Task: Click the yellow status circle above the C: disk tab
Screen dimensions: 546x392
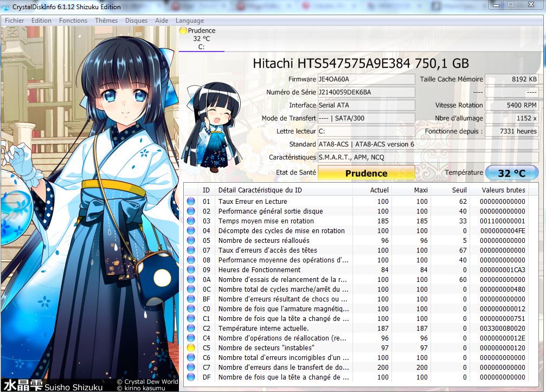Action: (183, 31)
